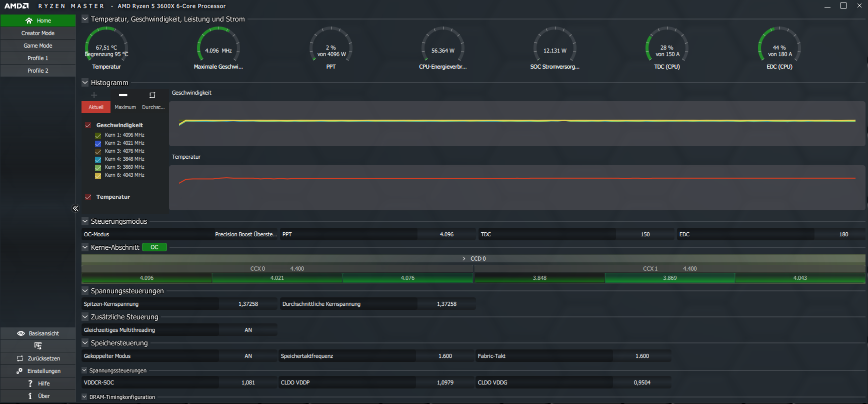This screenshot has width=868, height=404.
Task: Collapse the sidebar with double-arrow icon
Action: (75, 208)
